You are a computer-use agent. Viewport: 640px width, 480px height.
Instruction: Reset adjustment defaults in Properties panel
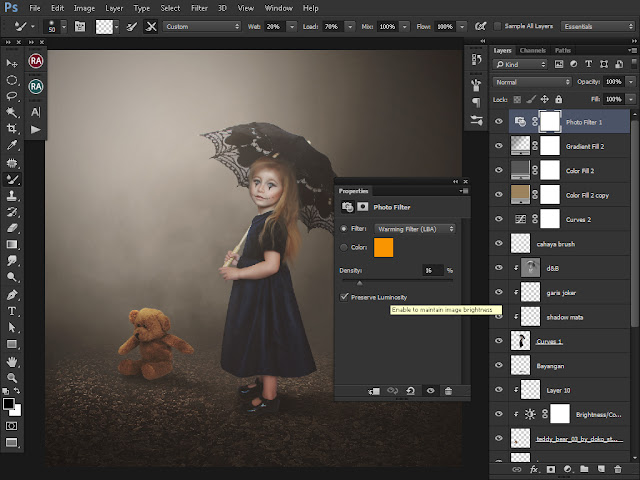pyautogui.click(x=411, y=391)
